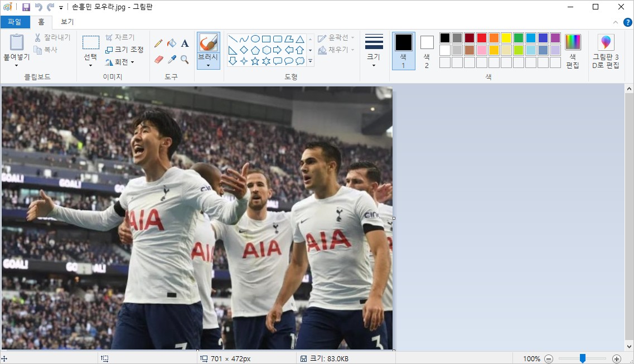Choose the Triangle shape
The height and width of the screenshot is (364, 634).
point(299,39)
